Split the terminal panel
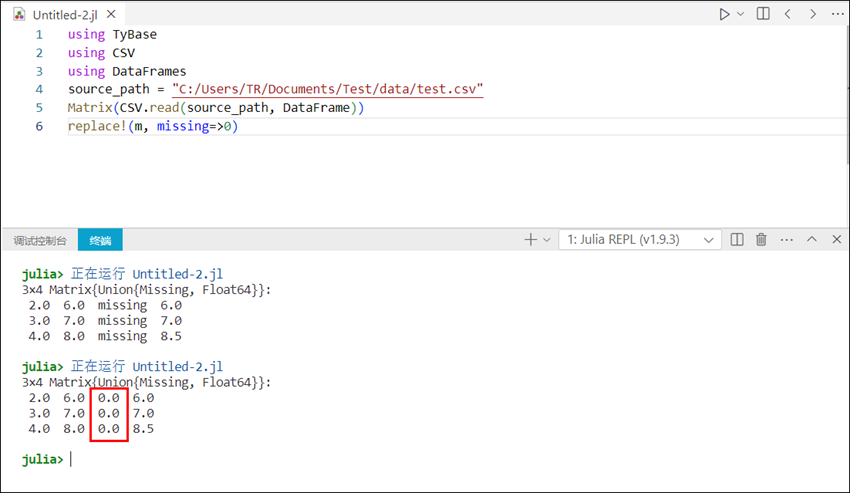Viewport: 850px width, 493px height. point(737,240)
